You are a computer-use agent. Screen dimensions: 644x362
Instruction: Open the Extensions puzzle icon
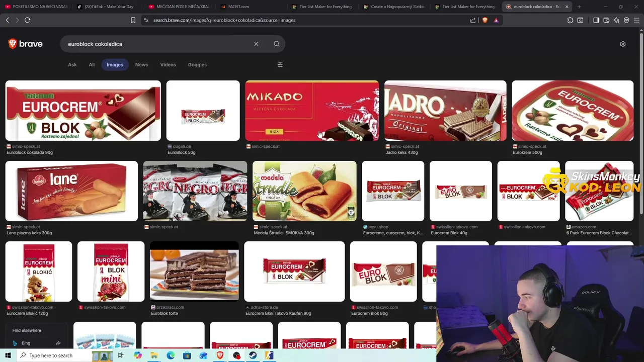570,20
